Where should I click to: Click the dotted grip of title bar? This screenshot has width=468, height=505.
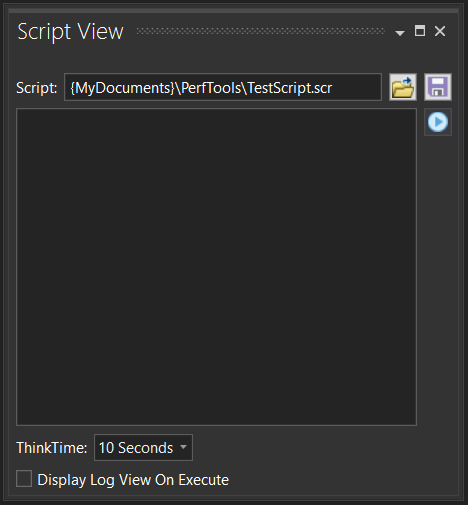pyautogui.click(x=260, y=31)
